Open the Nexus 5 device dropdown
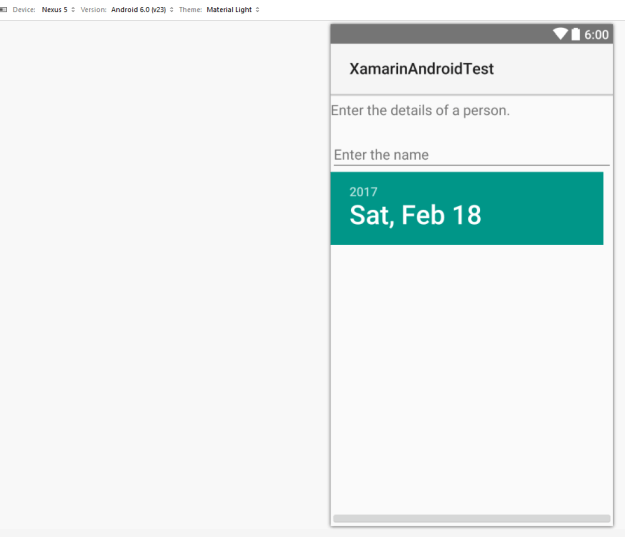625x537 pixels. pos(58,9)
